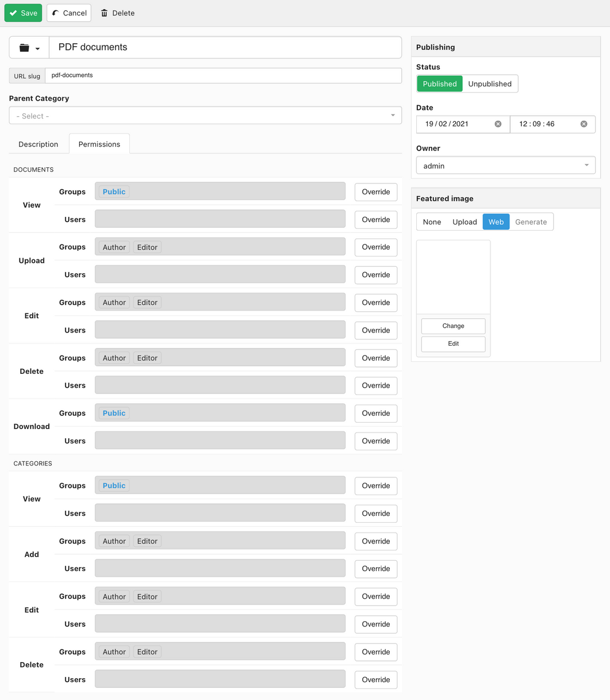Click the featured image preview area
The width and height of the screenshot is (610, 700).
coord(453,277)
